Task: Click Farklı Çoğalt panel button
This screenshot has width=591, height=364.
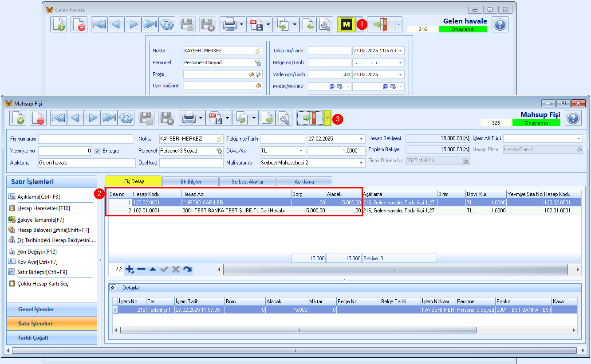Action: tap(52, 338)
